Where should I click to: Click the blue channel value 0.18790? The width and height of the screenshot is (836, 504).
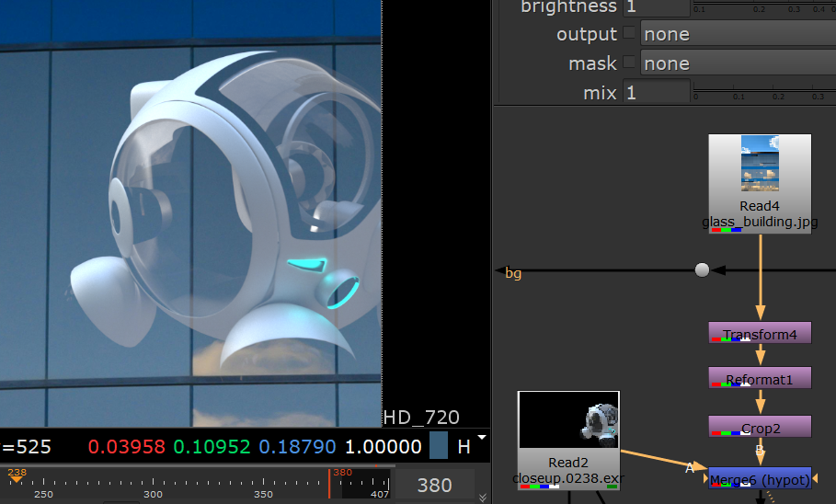pos(297,446)
